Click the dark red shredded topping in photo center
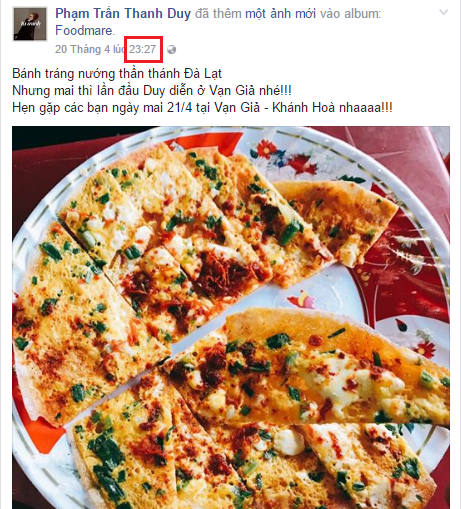Image resolution: width=461 pixels, height=509 pixels. point(217,270)
